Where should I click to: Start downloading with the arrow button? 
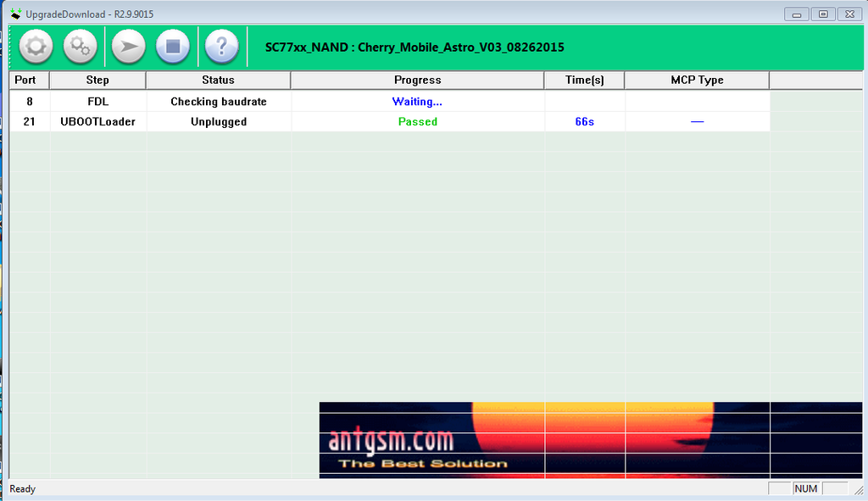point(128,47)
